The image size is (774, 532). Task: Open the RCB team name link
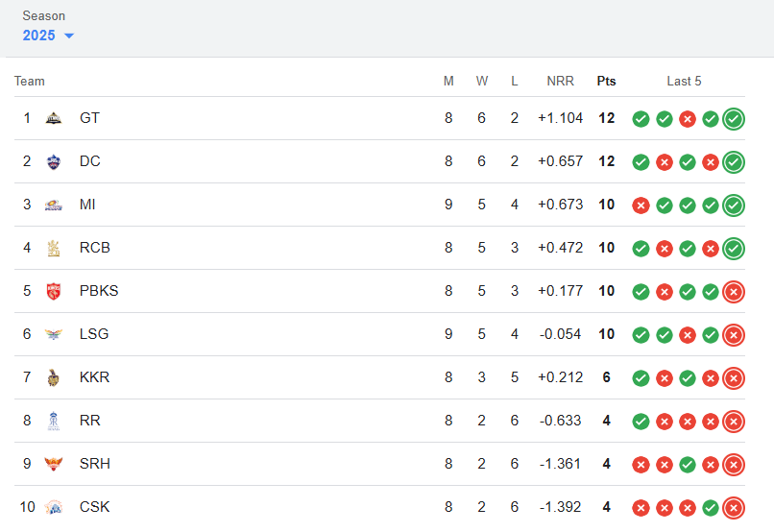[95, 248]
